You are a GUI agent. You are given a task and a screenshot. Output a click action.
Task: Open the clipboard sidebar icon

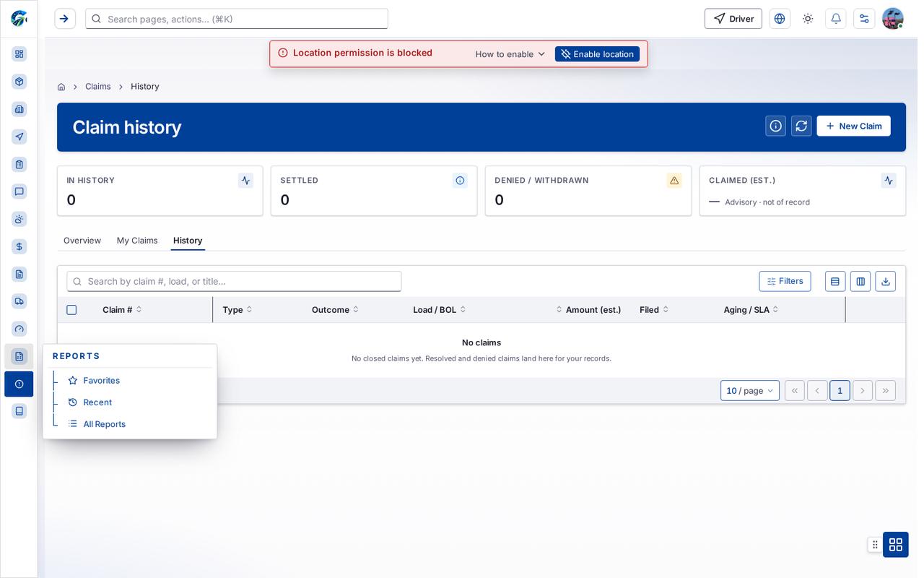click(19, 164)
